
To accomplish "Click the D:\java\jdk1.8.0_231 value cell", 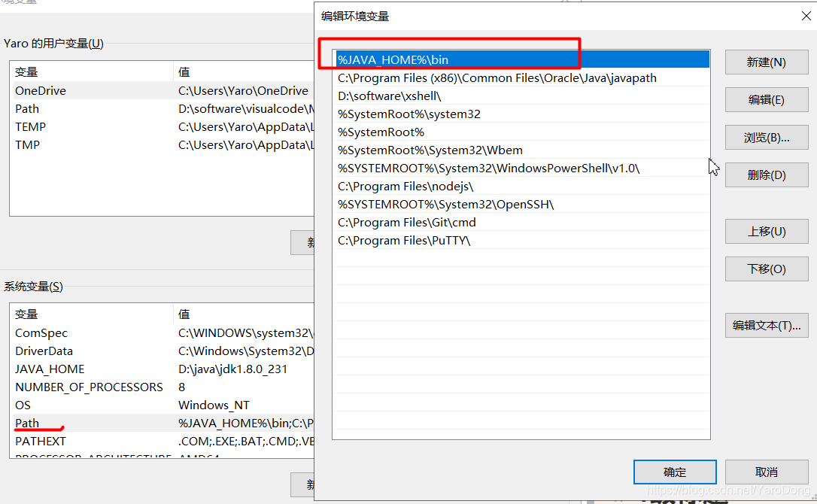I will coord(232,369).
